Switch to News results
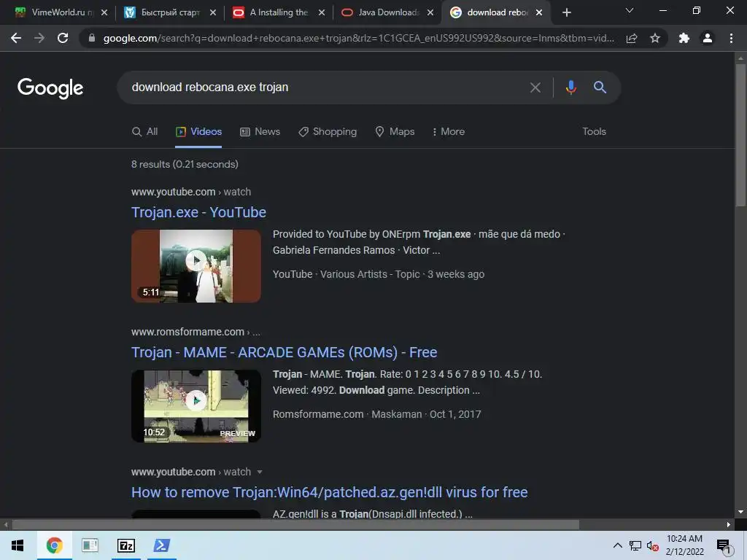This screenshot has width=747, height=560. pos(260,132)
